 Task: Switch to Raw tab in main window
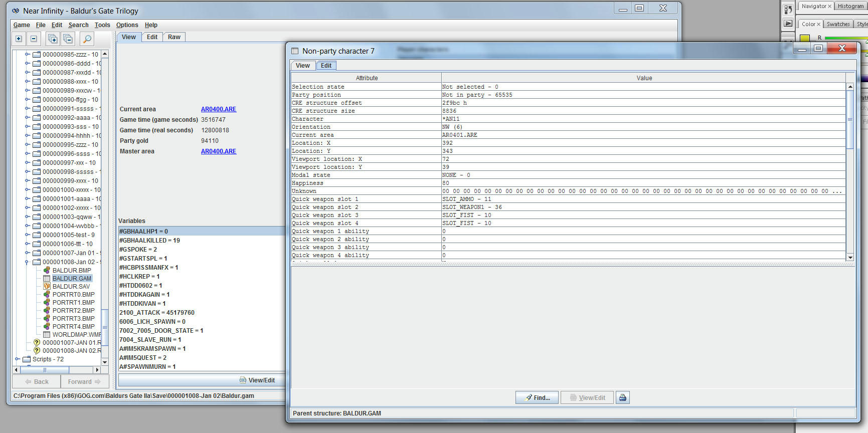coord(174,37)
